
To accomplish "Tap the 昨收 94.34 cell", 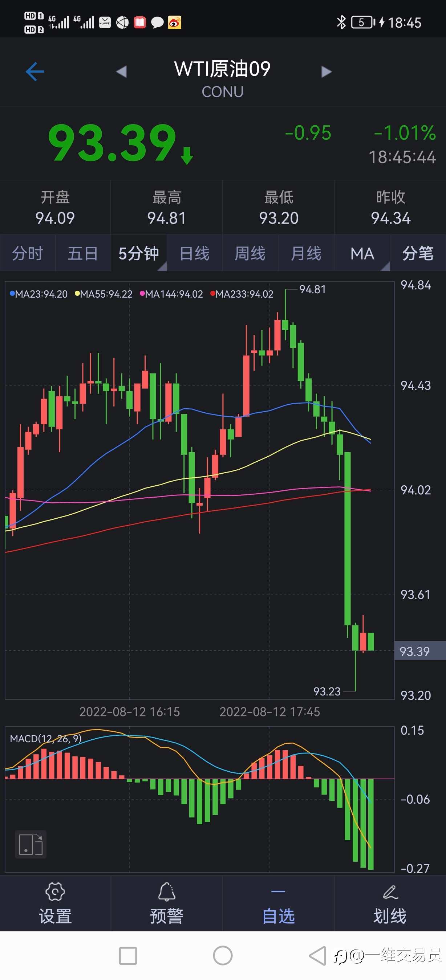I will tap(390, 208).
